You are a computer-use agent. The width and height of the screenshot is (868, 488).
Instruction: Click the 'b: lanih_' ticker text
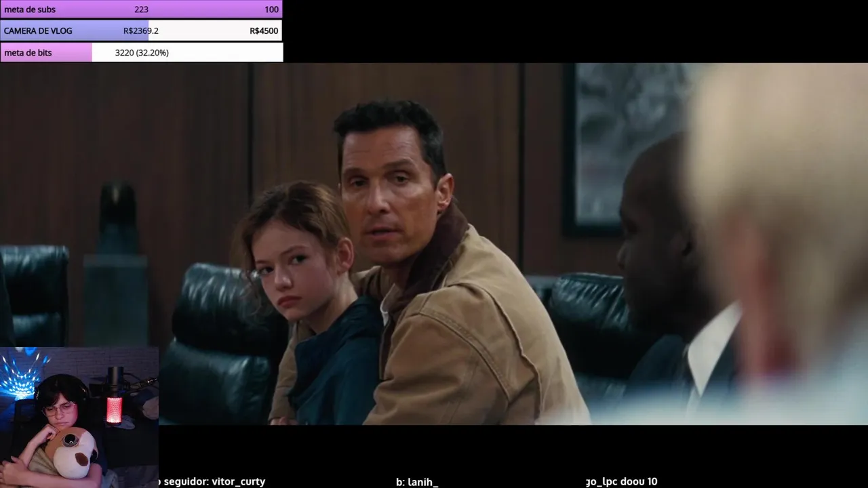click(x=417, y=482)
